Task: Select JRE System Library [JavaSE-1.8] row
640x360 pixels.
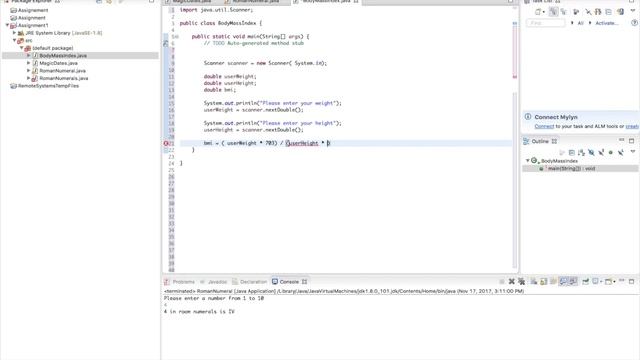Action: (x=60, y=33)
